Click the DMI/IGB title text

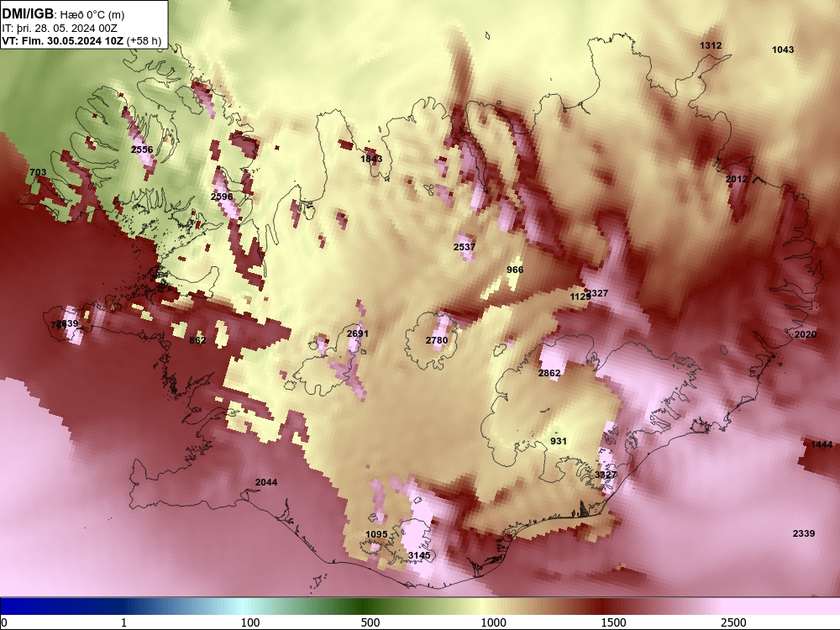[28, 14]
